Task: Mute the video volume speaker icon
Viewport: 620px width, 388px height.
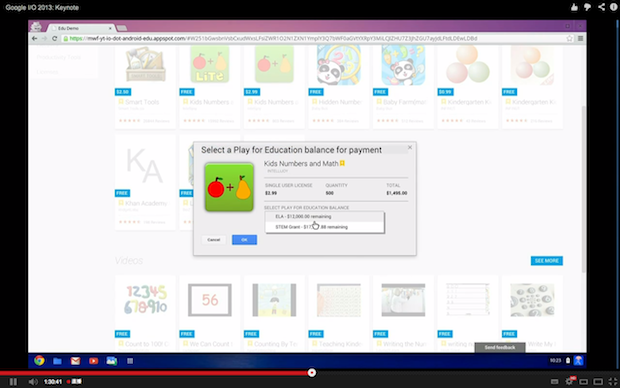Action: 33,381
